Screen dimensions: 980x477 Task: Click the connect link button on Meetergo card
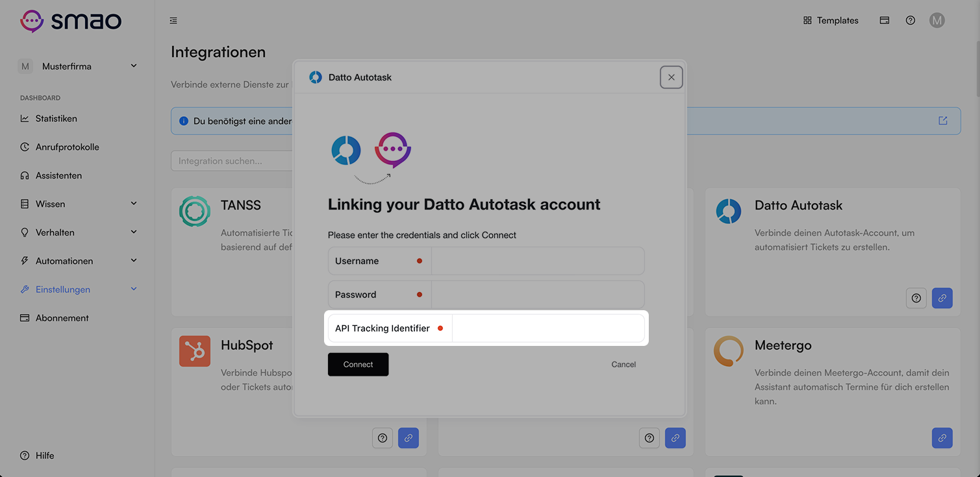coord(942,438)
